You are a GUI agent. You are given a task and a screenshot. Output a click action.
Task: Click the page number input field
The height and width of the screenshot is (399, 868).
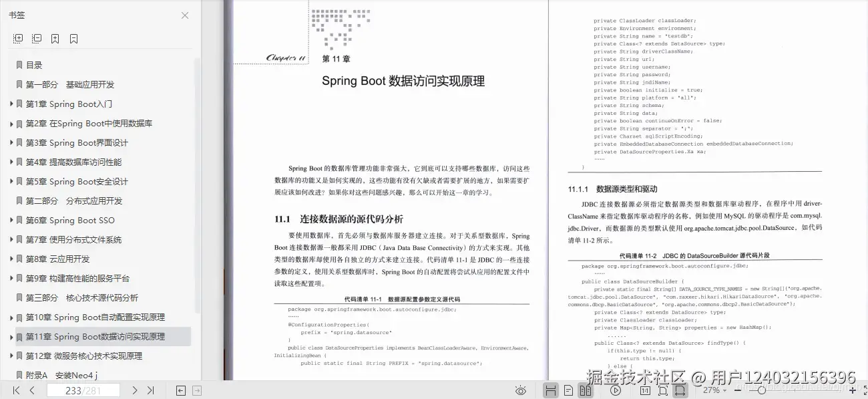pos(83,390)
